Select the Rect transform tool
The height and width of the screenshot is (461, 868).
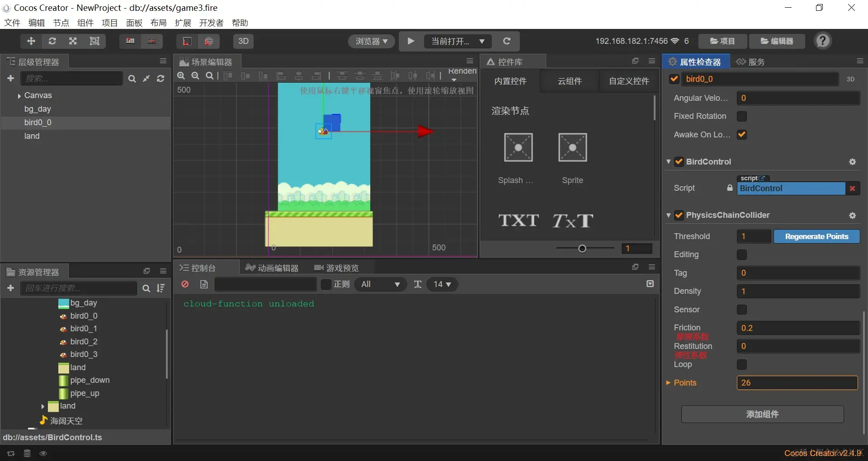94,41
